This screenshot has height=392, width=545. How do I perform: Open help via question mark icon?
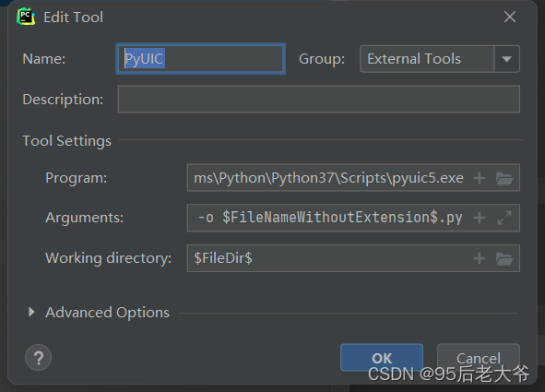pyautogui.click(x=38, y=358)
